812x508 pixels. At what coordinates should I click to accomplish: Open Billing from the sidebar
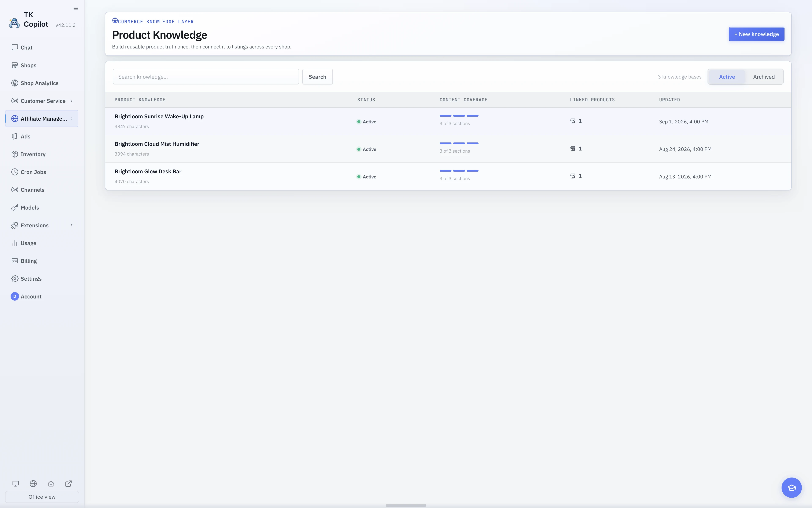pos(42,261)
